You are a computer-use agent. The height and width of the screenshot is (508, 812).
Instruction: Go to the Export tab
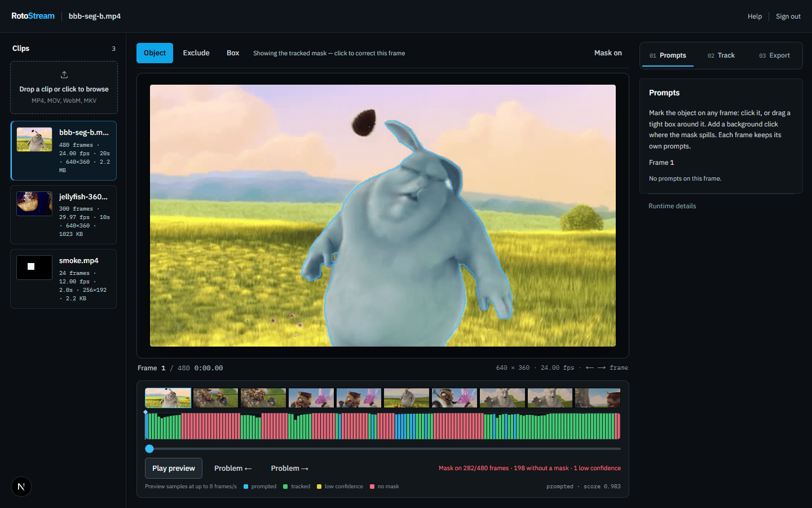774,55
